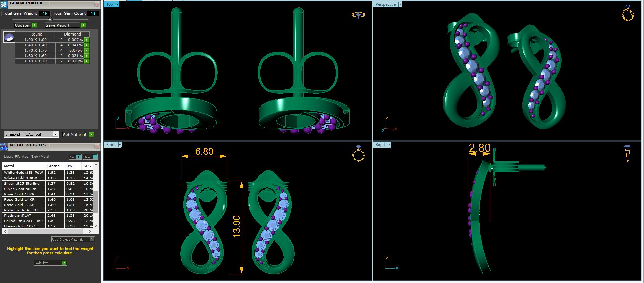
Task: Select Rose Gold:10KR metal row
Action: [48, 194]
